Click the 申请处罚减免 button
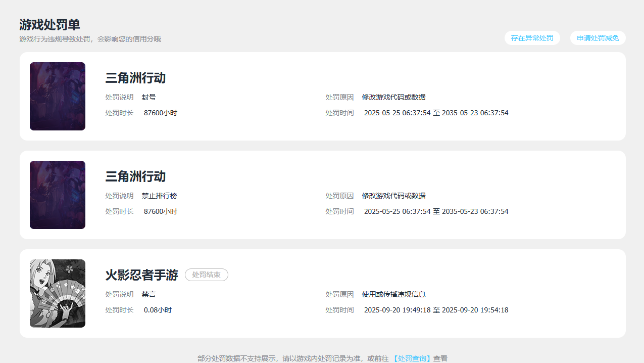Viewport: 644px width, 363px height. (598, 38)
